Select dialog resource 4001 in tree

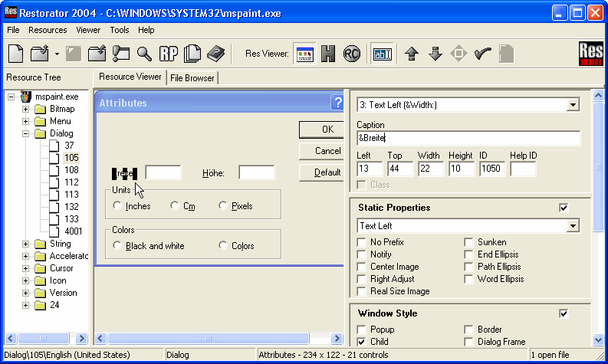[x=74, y=231]
